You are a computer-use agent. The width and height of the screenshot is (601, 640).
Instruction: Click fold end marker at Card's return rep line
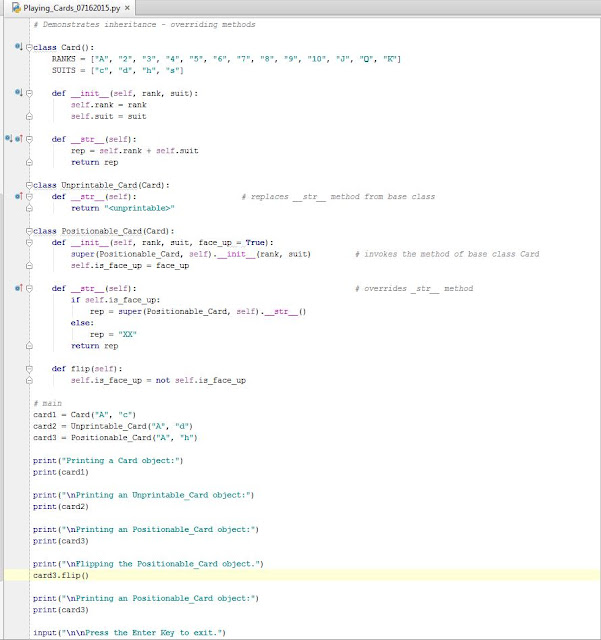(x=29, y=162)
